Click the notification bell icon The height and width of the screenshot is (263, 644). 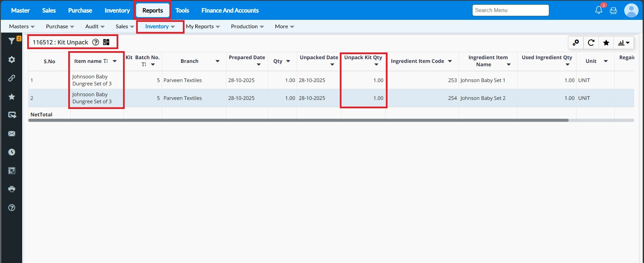pos(599,10)
